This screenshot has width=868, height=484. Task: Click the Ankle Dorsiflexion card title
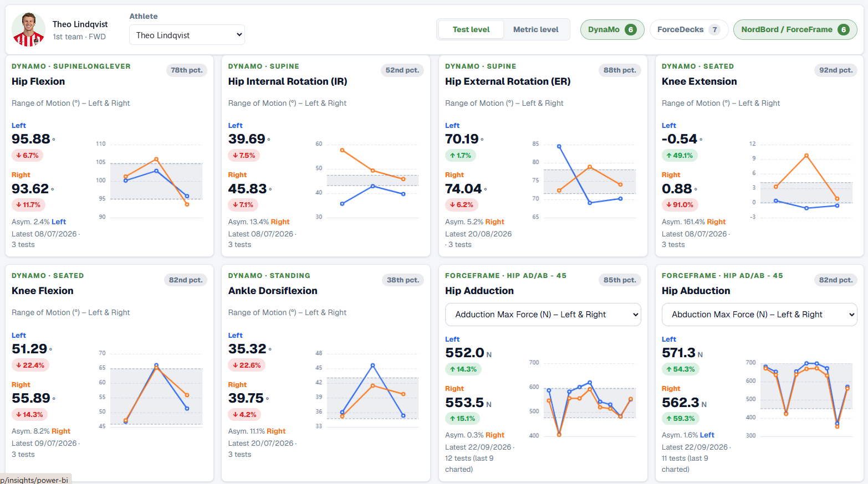click(273, 291)
